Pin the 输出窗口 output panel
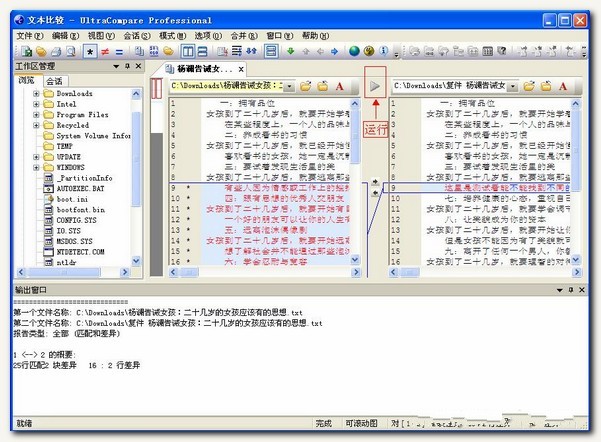601x442 pixels. click(570, 290)
